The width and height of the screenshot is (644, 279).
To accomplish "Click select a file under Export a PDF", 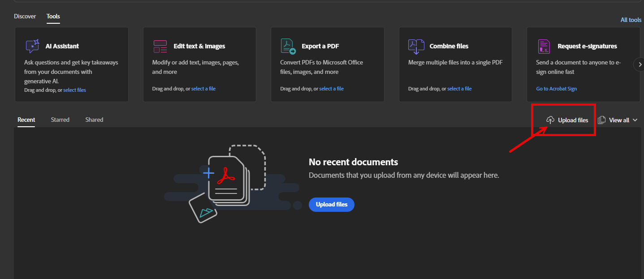I will click(331, 88).
